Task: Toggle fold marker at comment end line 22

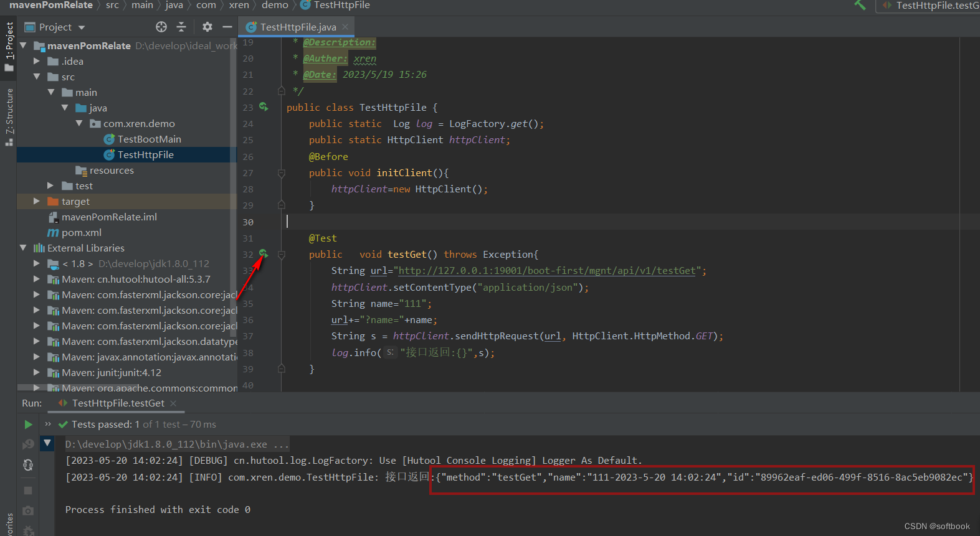Action: pyautogui.click(x=281, y=91)
